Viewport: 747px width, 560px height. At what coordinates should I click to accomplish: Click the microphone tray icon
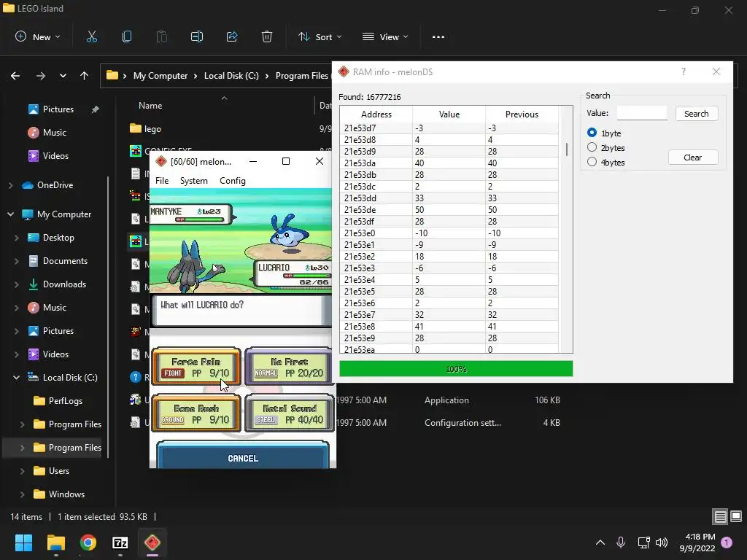click(621, 542)
